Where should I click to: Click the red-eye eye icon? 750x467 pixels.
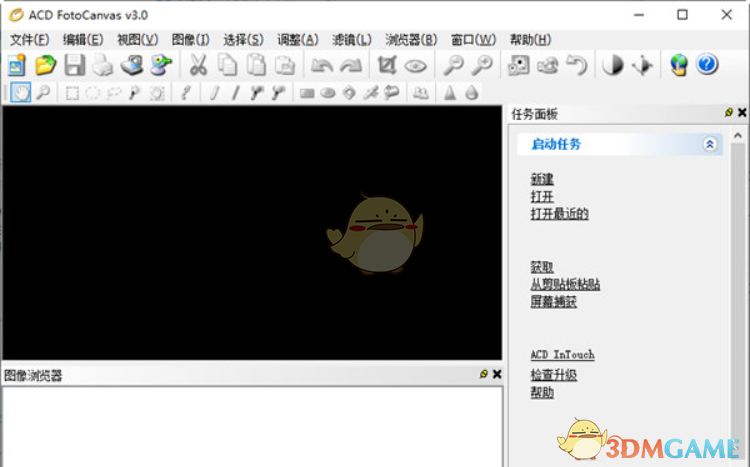click(x=415, y=66)
